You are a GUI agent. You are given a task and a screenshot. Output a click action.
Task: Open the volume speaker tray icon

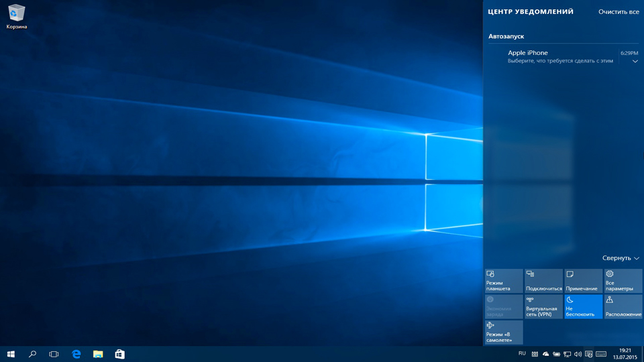click(x=578, y=354)
